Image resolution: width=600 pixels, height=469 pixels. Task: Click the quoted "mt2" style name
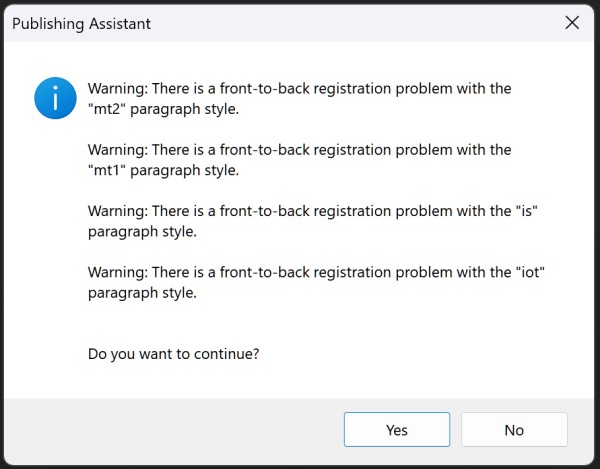click(x=107, y=109)
